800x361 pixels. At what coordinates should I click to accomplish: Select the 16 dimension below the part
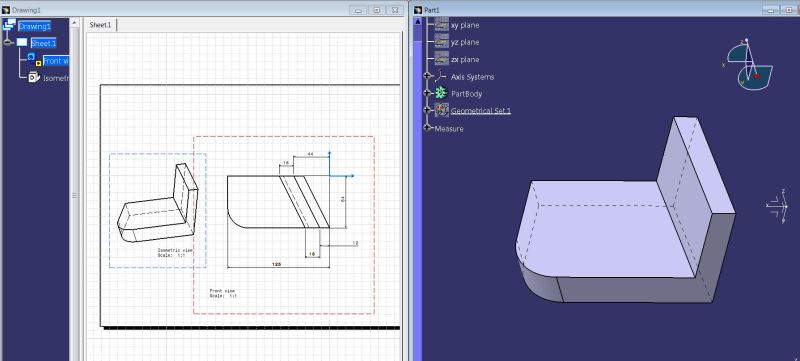pos(312,253)
